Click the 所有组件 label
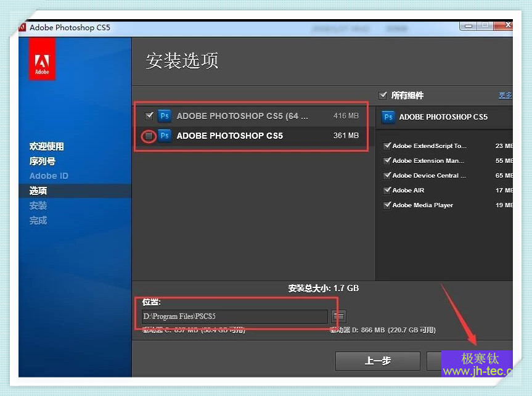The width and height of the screenshot is (532, 396). [x=407, y=96]
